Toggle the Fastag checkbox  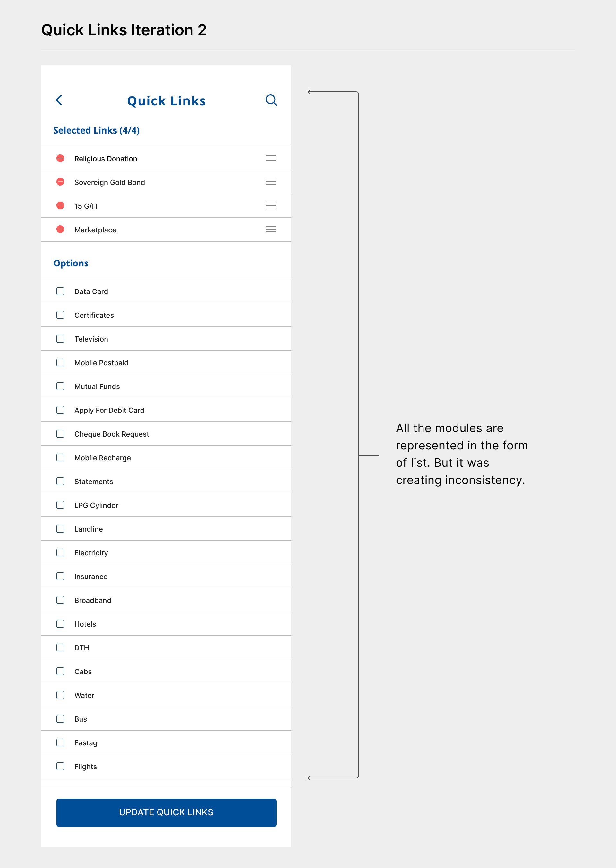click(x=60, y=743)
